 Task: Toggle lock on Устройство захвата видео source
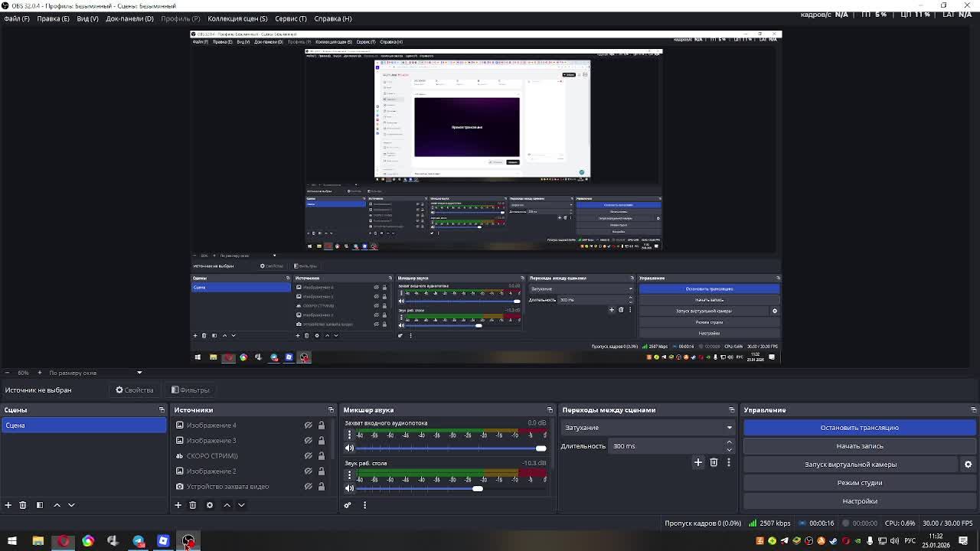[322, 487]
